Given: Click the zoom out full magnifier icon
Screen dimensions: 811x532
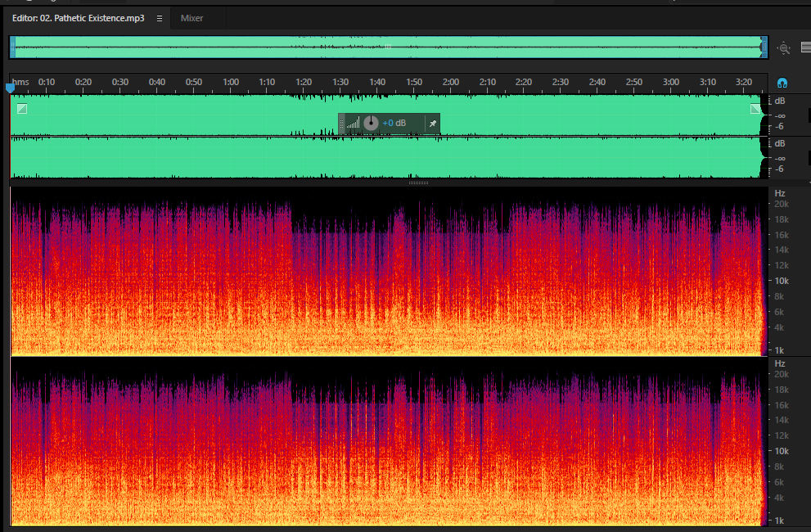Looking at the screenshot, I should (x=784, y=48).
